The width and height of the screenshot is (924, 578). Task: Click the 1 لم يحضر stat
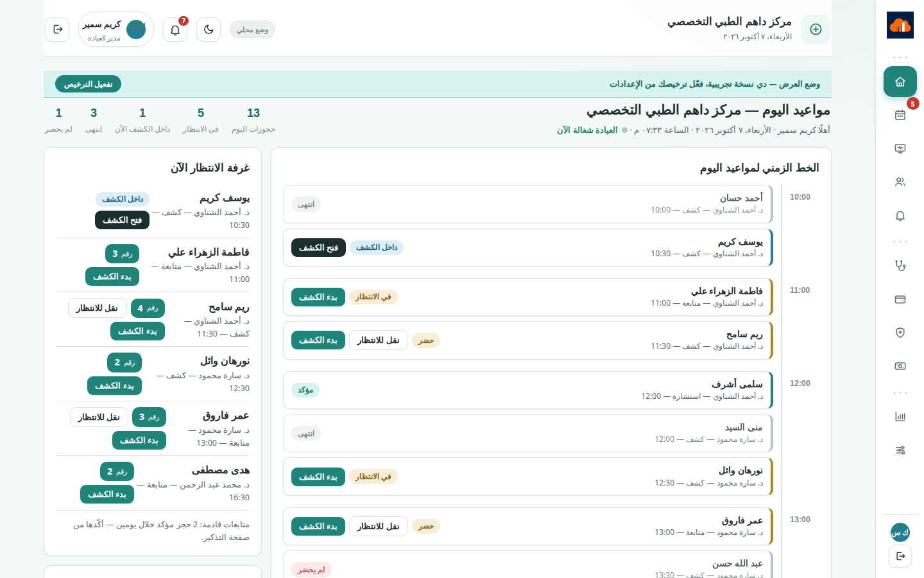[x=58, y=120]
